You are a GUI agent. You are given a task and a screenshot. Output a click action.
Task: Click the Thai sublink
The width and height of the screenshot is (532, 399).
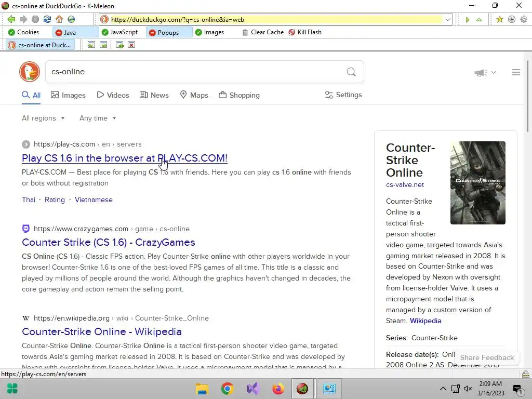[29, 199]
